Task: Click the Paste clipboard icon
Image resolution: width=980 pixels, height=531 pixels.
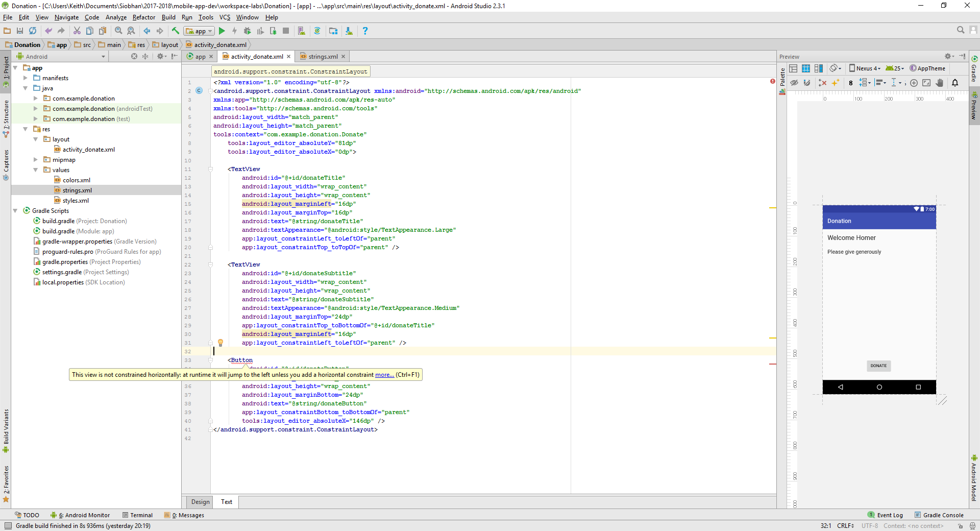Action: (103, 31)
